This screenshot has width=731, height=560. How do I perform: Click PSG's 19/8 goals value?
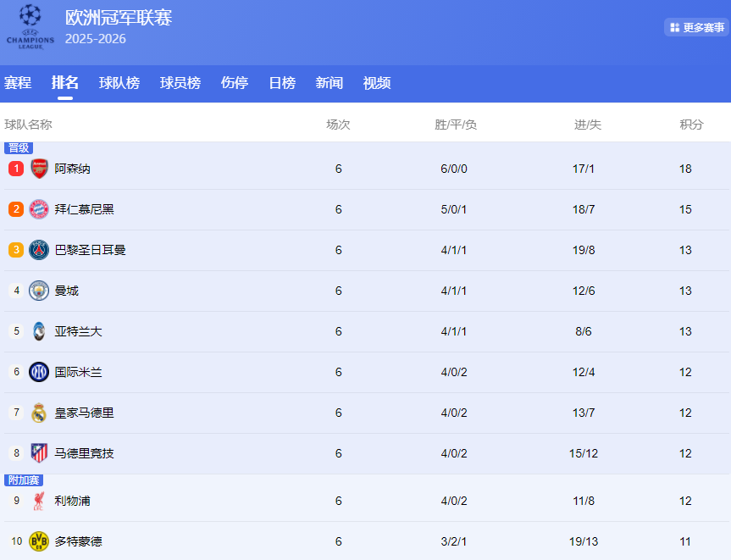click(x=584, y=250)
